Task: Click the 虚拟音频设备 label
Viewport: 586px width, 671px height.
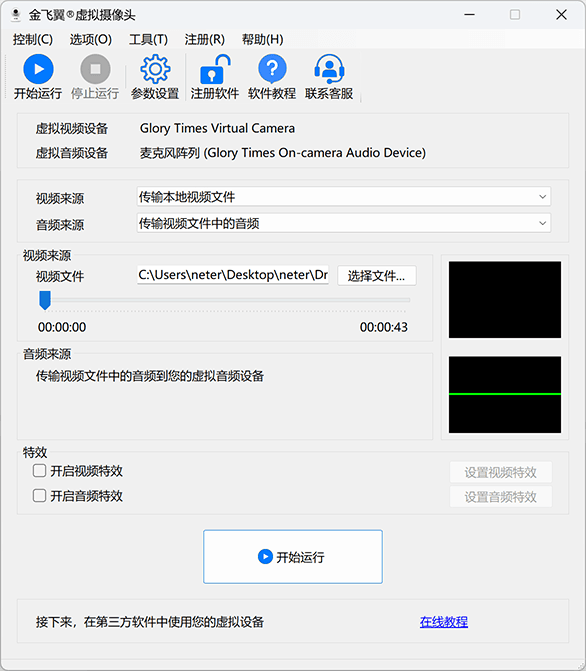Action: click(x=71, y=153)
